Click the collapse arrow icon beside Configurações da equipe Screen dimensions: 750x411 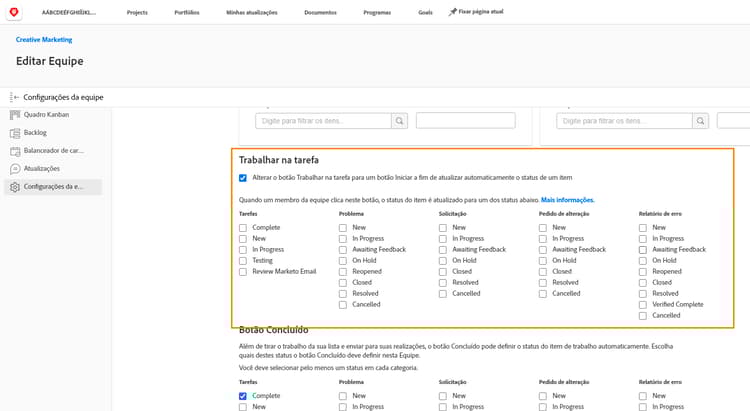(14, 97)
